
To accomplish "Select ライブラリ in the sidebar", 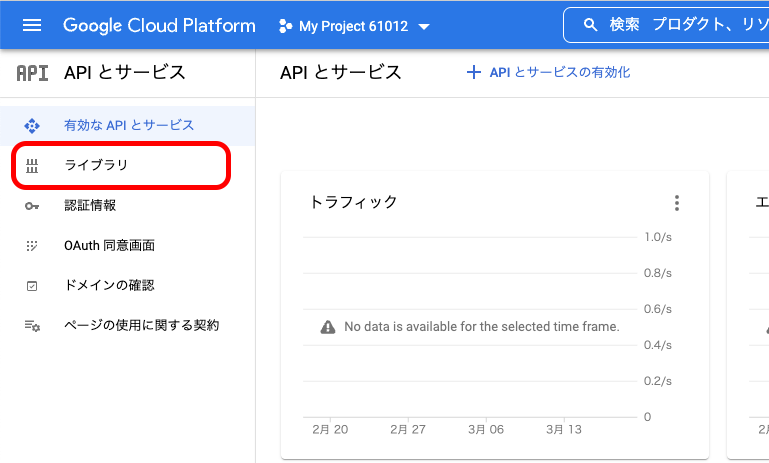I will coord(96,165).
